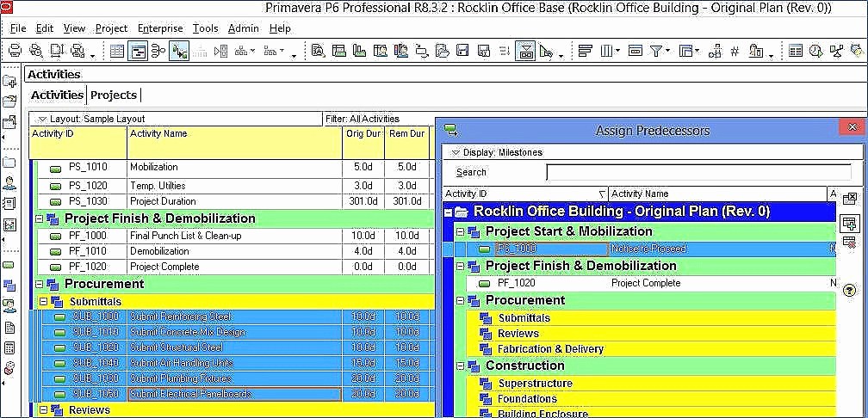Toggle the Show/Hide Bottom Layout button
This screenshot has width=868, height=418.
point(526,51)
